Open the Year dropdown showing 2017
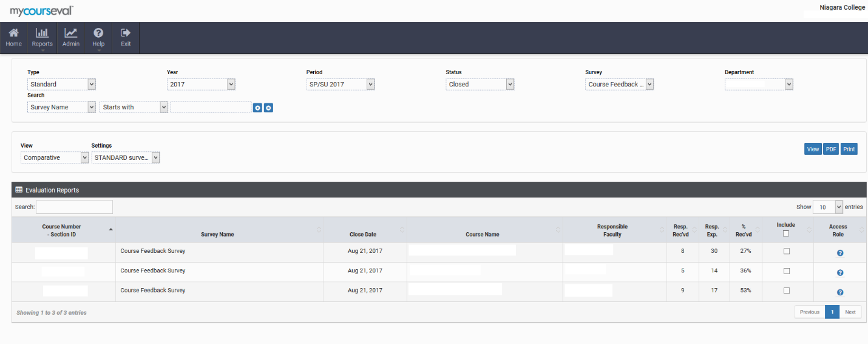Image resolution: width=868 pixels, height=344 pixels. click(201, 84)
